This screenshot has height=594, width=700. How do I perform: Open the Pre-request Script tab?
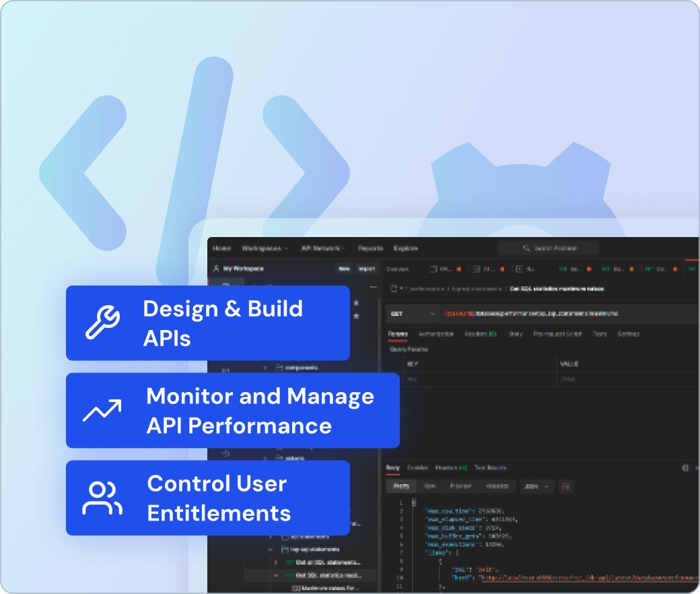tap(557, 334)
